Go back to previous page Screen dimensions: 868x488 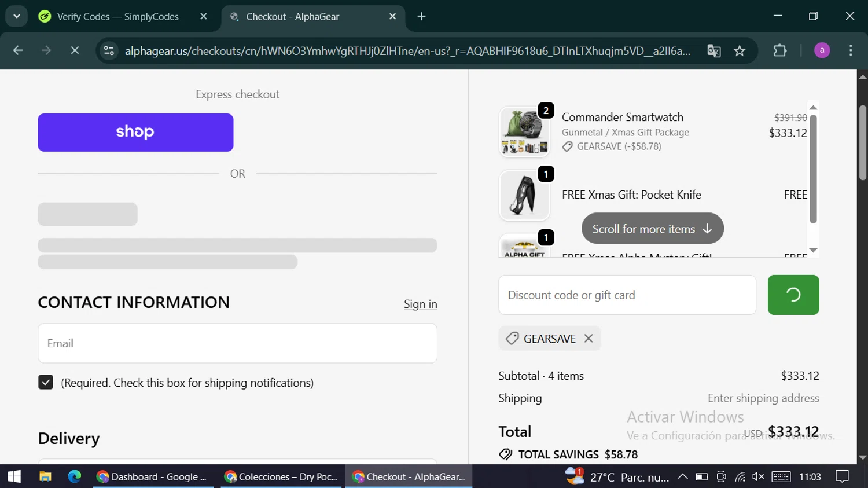coord(18,51)
